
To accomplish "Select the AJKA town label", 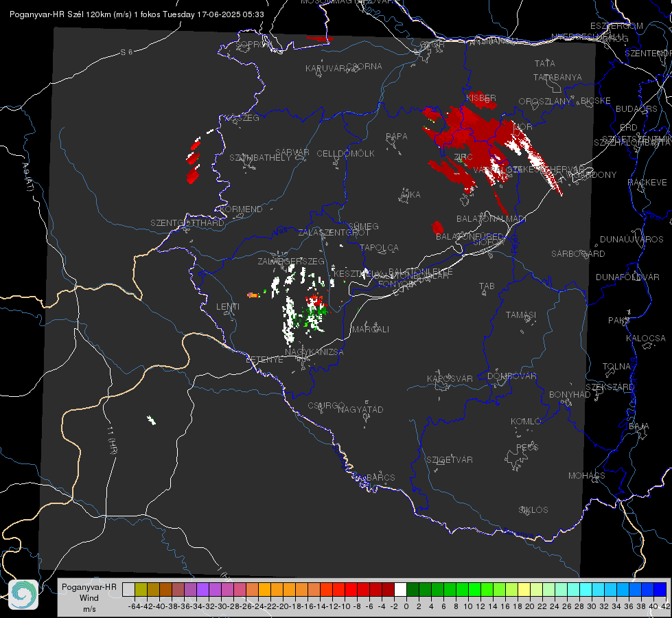I will (410, 195).
